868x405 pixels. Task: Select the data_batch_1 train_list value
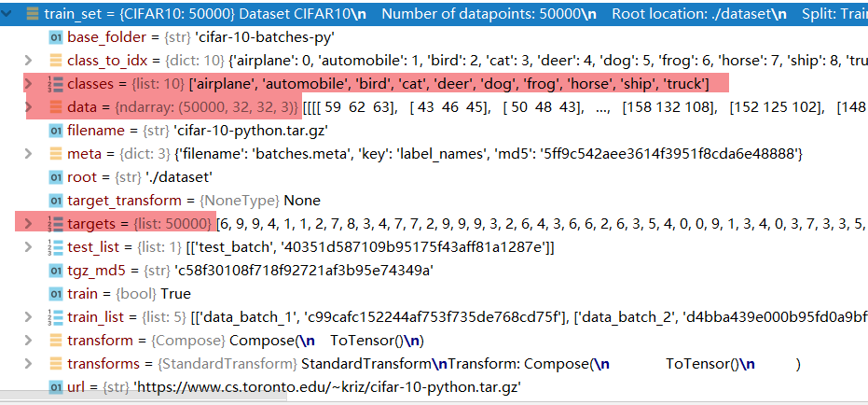[x=530, y=316]
